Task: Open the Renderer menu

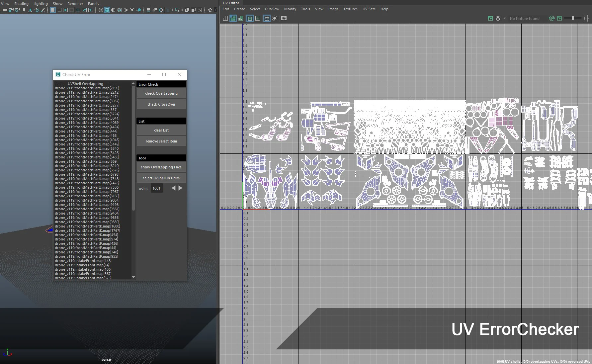Action: coord(75,4)
